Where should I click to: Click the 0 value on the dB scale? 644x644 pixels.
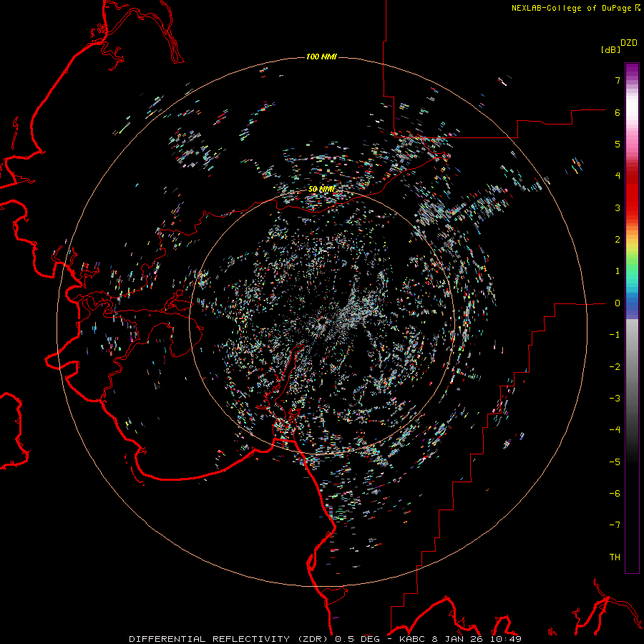(x=618, y=303)
